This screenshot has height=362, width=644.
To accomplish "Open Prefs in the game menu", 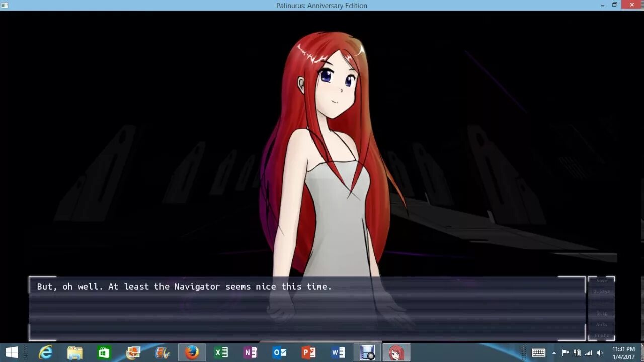I will pyautogui.click(x=601, y=335).
